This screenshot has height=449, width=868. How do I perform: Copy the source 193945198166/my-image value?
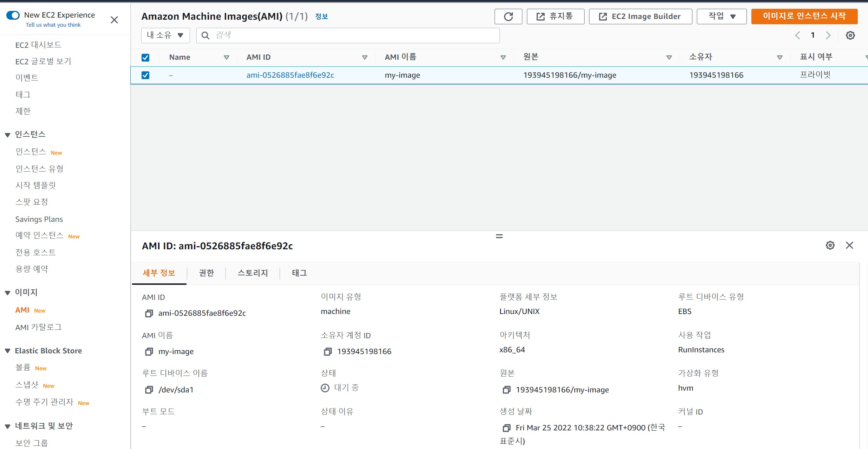[x=507, y=390]
